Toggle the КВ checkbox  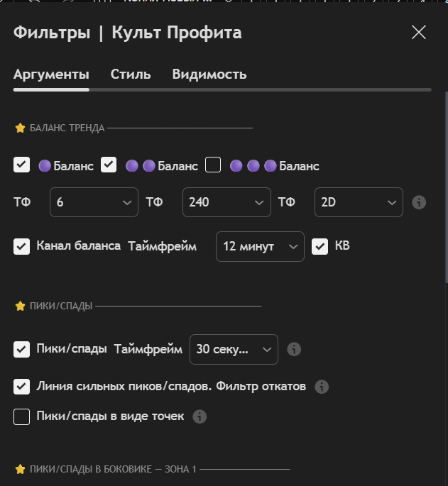[320, 246]
